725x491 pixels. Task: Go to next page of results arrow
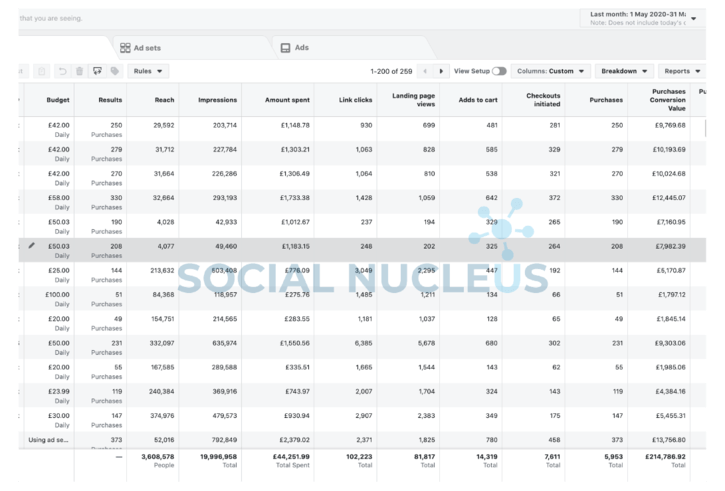(x=441, y=71)
